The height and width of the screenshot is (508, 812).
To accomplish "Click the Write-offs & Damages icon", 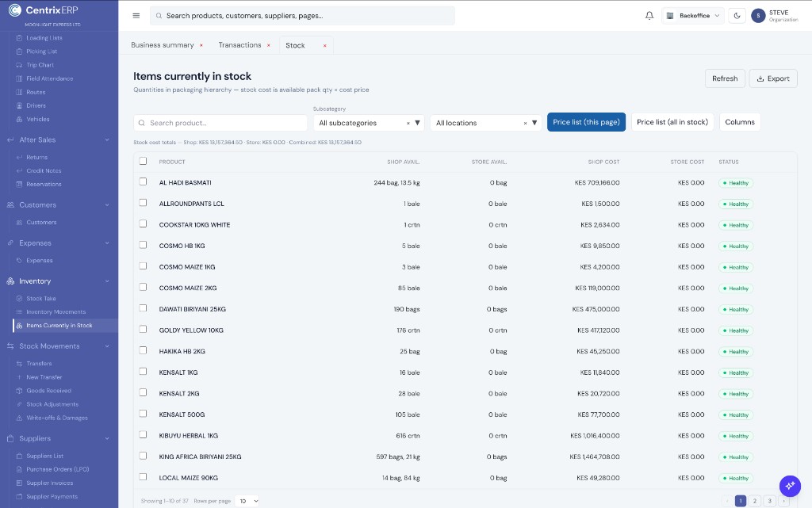I will pos(19,418).
